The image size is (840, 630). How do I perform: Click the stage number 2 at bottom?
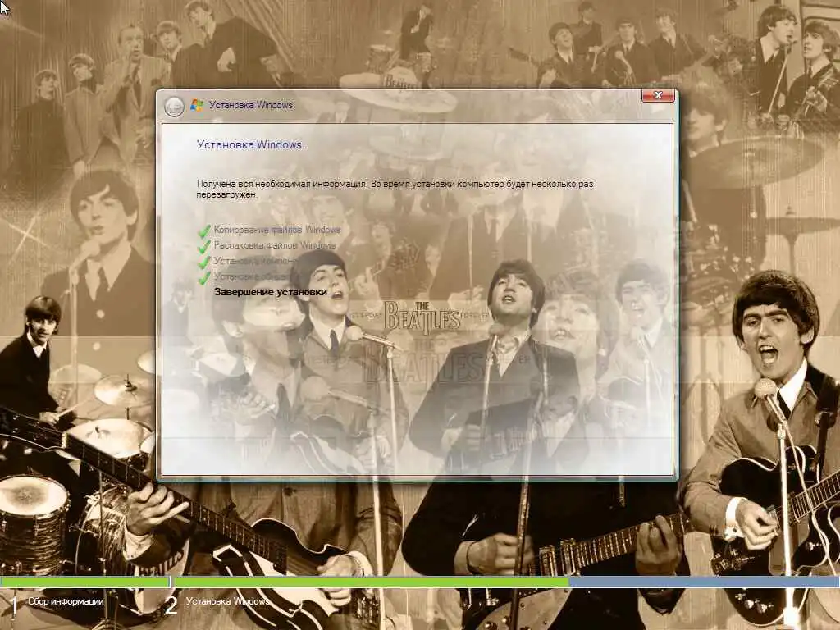171,605
